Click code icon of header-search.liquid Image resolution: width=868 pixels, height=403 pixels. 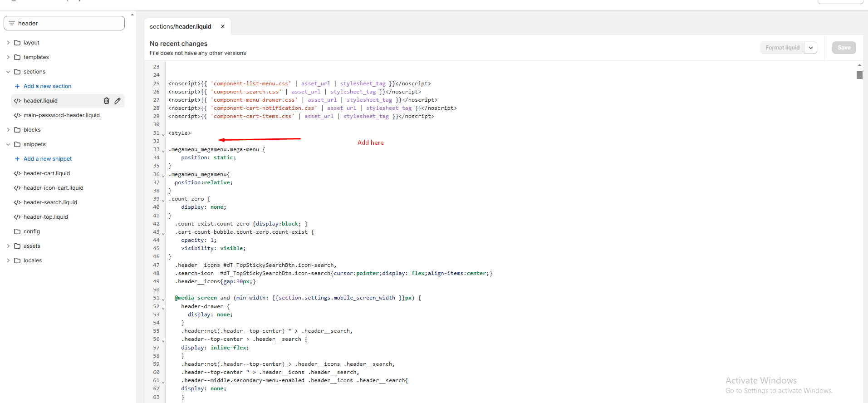17,202
